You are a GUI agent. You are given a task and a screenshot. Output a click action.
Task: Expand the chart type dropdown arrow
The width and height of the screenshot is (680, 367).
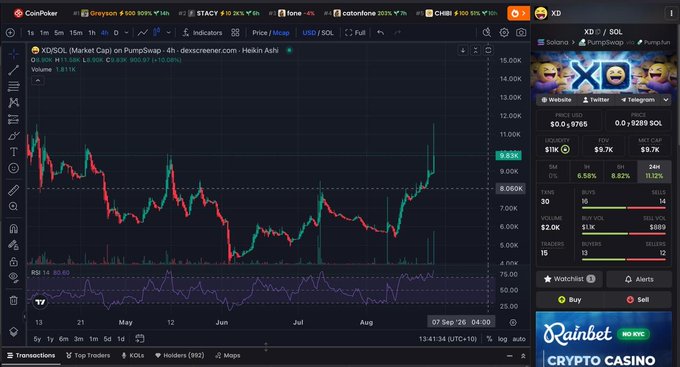tap(169, 33)
